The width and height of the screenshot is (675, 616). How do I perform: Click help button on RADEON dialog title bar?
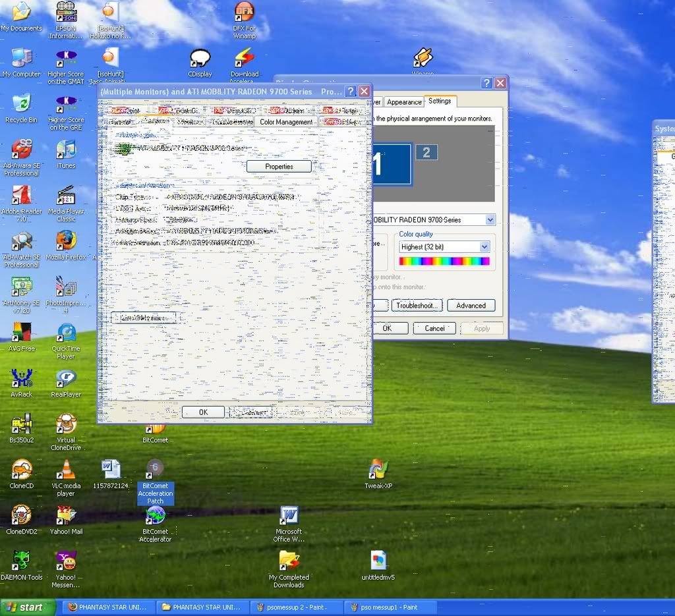click(351, 91)
